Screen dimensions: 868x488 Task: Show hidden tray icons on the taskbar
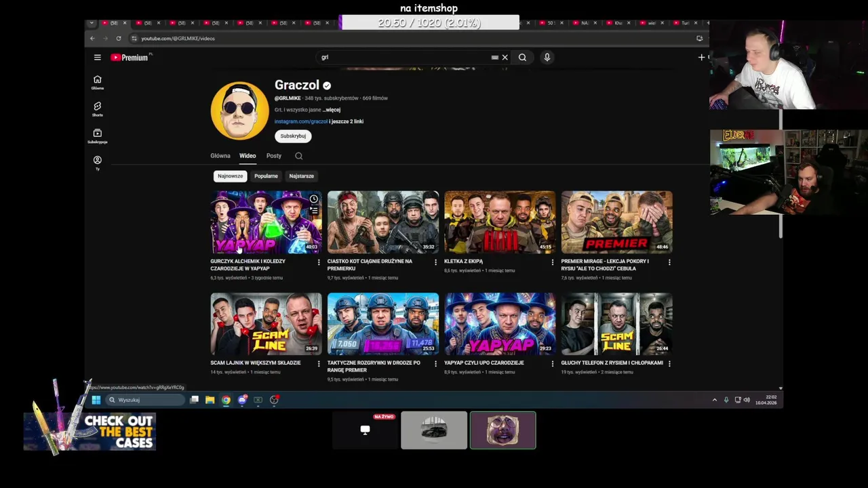[x=714, y=400]
